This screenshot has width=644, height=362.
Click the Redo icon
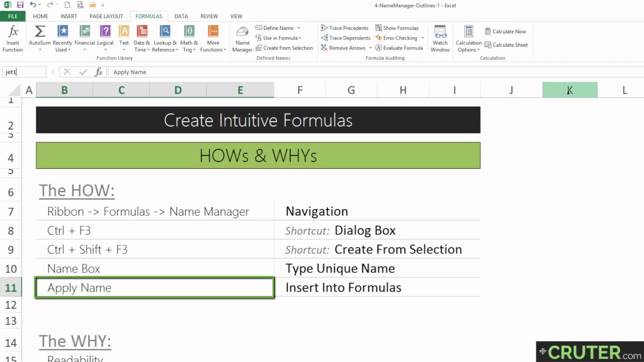pyautogui.click(x=50, y=5)
